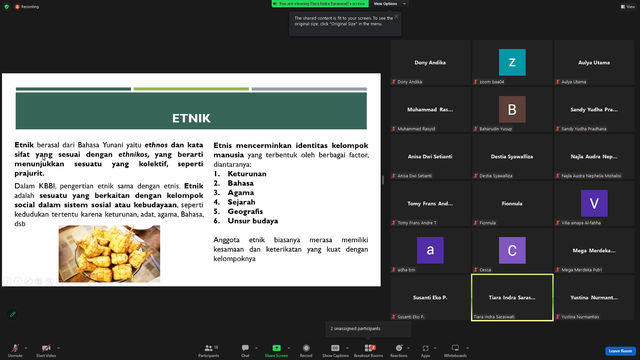
Task: Expand the caret next to Reactions
Action: click(409, 348)
